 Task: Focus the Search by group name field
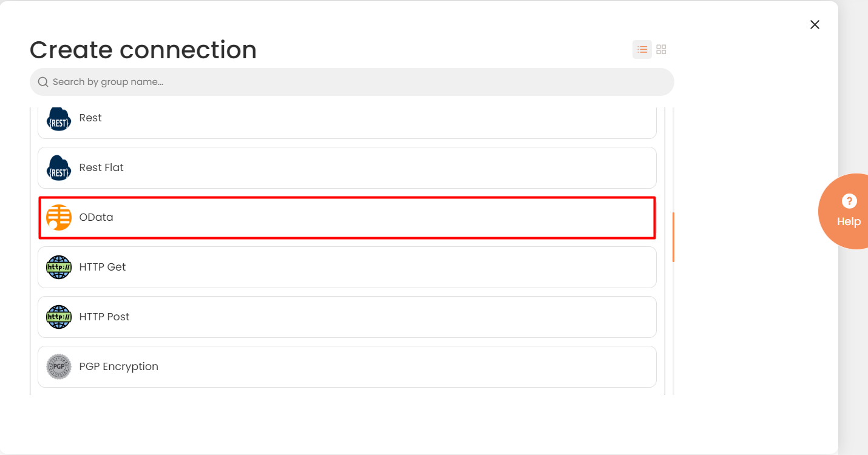point(352,82)
